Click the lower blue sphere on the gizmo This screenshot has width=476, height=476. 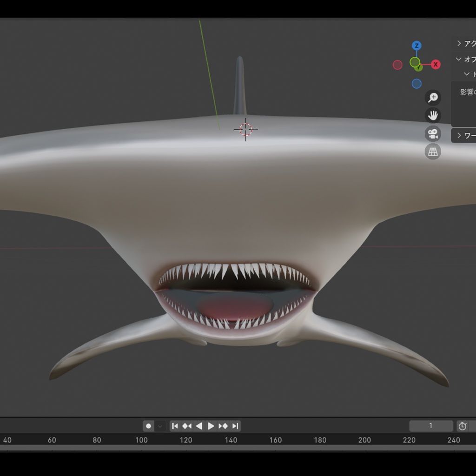click(416, 83)
